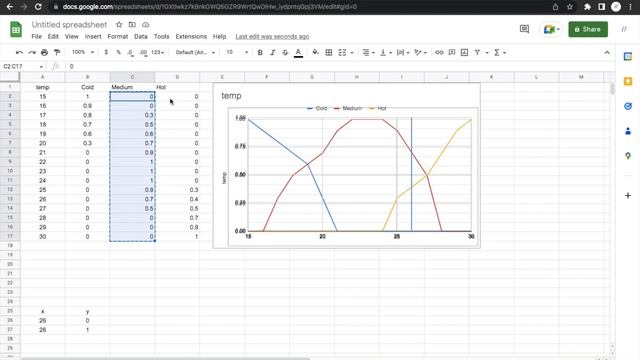Go to Sheets home via green logo
The height and width of the screenshot is (360, 640).
[x=16, y=29]
